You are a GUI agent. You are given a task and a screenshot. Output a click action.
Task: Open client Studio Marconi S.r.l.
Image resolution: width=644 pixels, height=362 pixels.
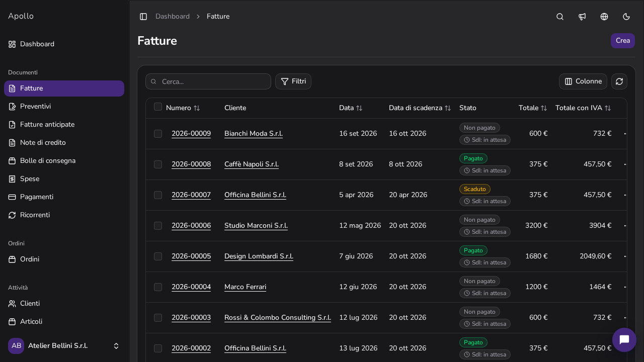[256, 226]
